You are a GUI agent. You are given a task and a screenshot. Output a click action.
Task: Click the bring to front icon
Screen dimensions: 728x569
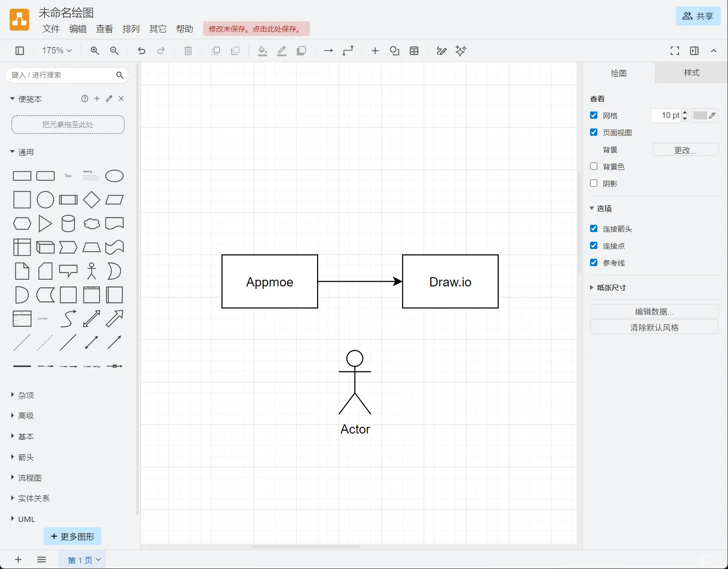[x=216, y=50]
